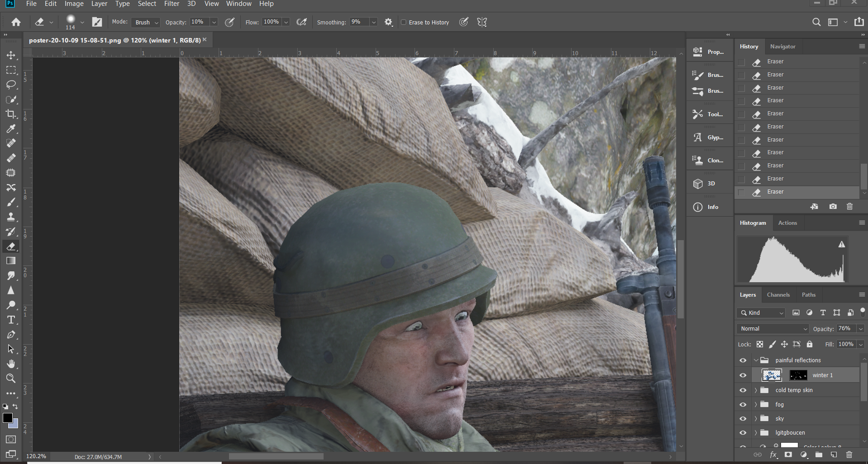868x464 pixels.
Task: Open the Info panel button
Action: tap(709, 207)
